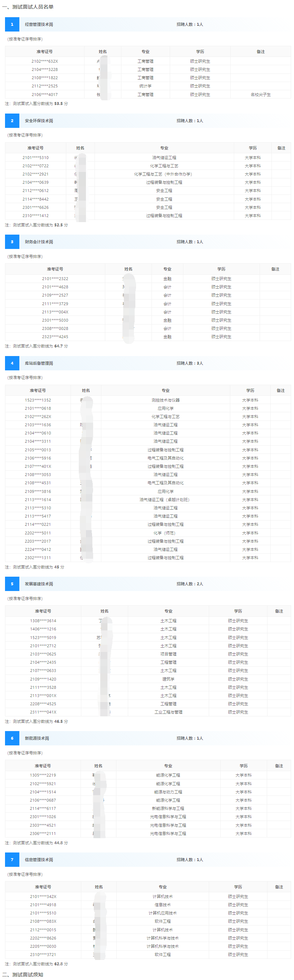Screen dimensions: 294x980
Task: Select admission number 2106****4017
Action: coord(44,95)
